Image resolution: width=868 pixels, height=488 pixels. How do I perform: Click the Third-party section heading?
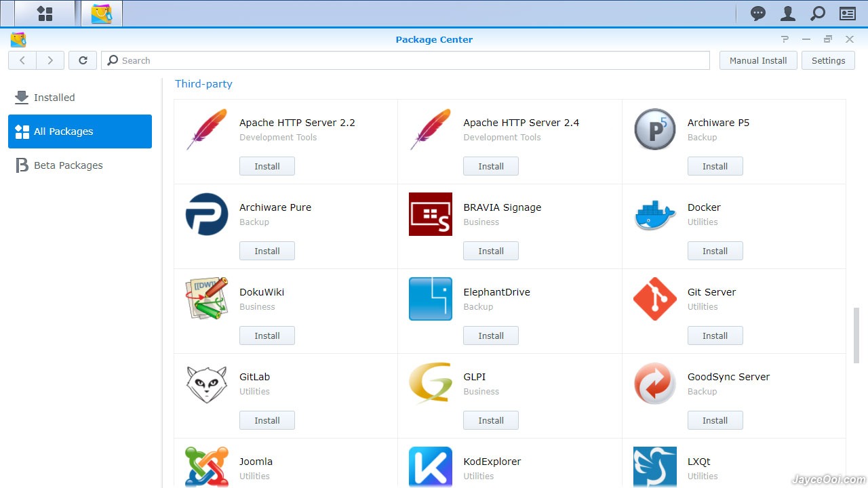click(203, 84)
